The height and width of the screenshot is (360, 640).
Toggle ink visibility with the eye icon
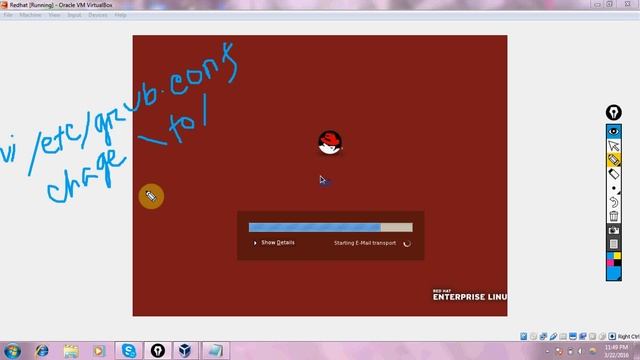[613, 132]
